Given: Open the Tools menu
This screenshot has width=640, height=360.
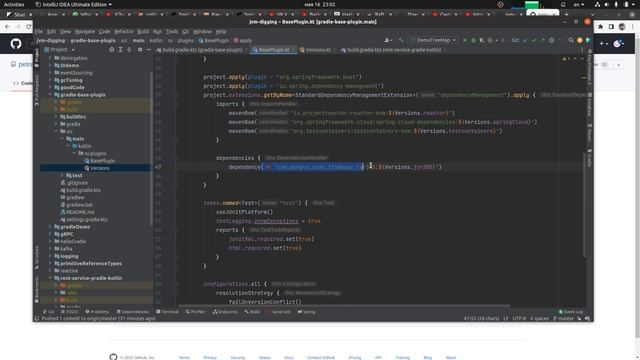Looking at the screenshot, I should click(172, 31).
